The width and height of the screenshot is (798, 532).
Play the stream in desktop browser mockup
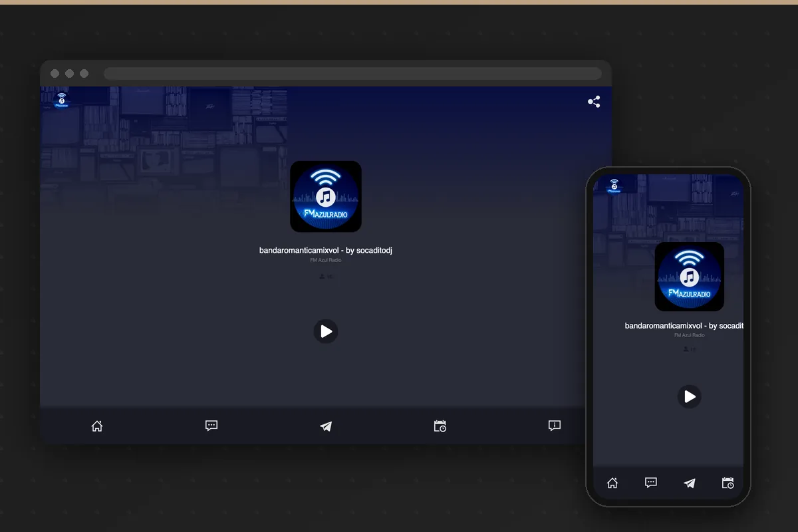point(326,331)
